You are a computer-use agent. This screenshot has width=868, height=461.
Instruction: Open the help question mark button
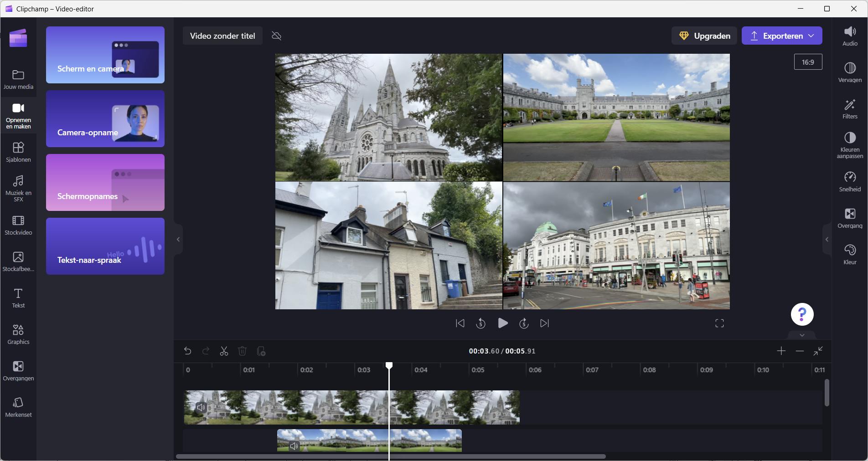(802, 314)
